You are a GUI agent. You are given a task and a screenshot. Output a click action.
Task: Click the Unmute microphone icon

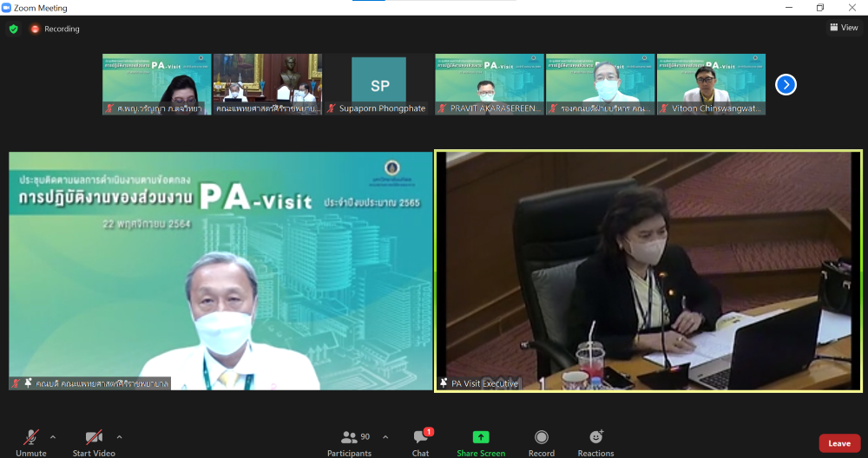point(31,437)
